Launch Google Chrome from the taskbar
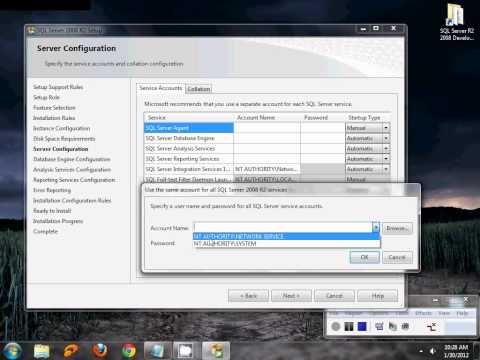This screenshot has width=480, height=360. coord(129,351)
